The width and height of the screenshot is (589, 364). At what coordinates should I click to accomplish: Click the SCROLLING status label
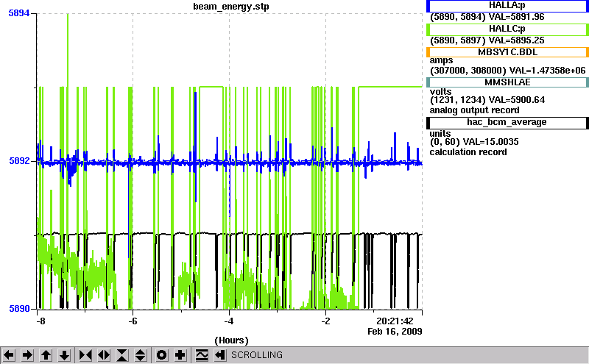[257, 355]
